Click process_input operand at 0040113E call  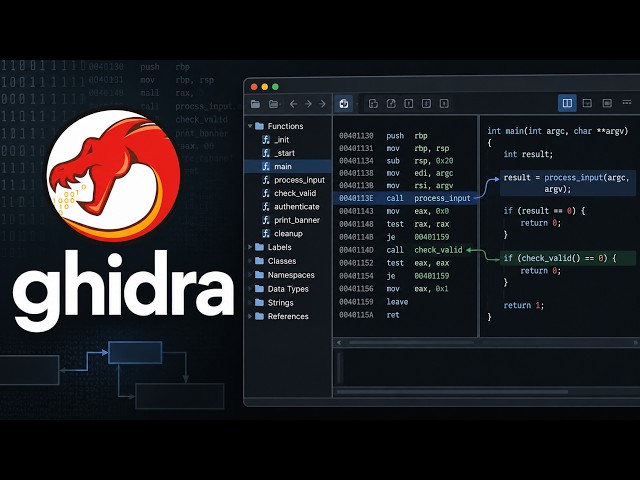tap(442, 198)
